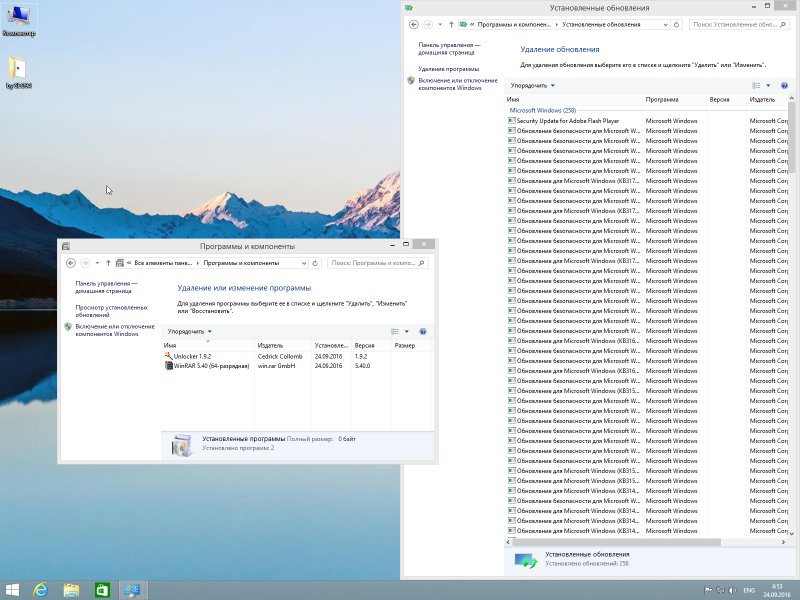Click the 5.40.0 version cell
This screenshot has width=800, height=600.
(362, 366)
